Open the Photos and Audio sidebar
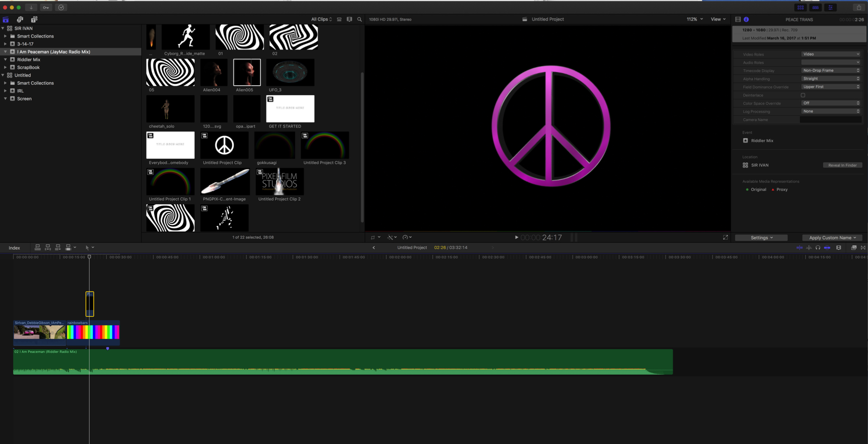The image size is (868, 444). 20,20
